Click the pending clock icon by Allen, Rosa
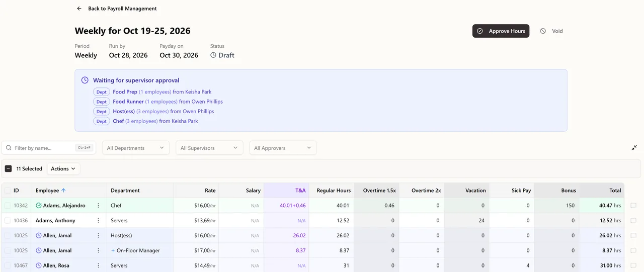Screen dimensions: 644x272 39,265
